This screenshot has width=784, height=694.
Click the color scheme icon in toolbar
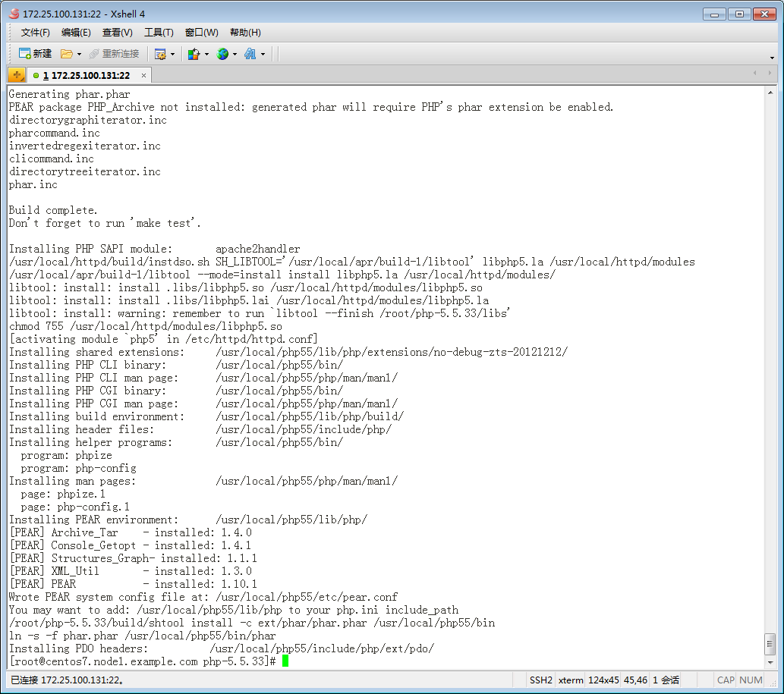(x=194, y=54)
